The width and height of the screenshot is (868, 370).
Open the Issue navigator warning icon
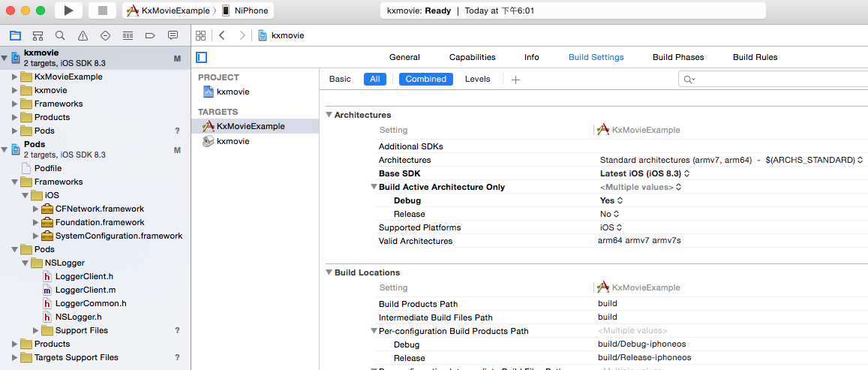pyautogui.click(x=83, y=36)
